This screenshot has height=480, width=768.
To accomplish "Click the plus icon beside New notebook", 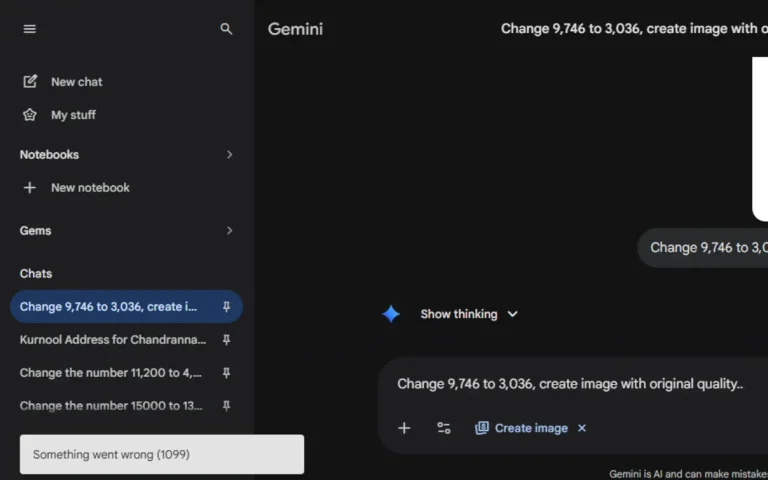I will click(29, 188).
